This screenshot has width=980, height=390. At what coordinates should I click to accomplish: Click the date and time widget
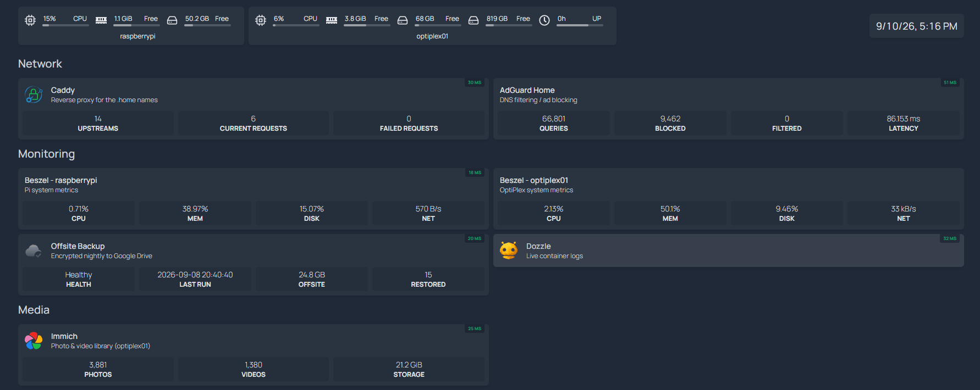(917, 26)
